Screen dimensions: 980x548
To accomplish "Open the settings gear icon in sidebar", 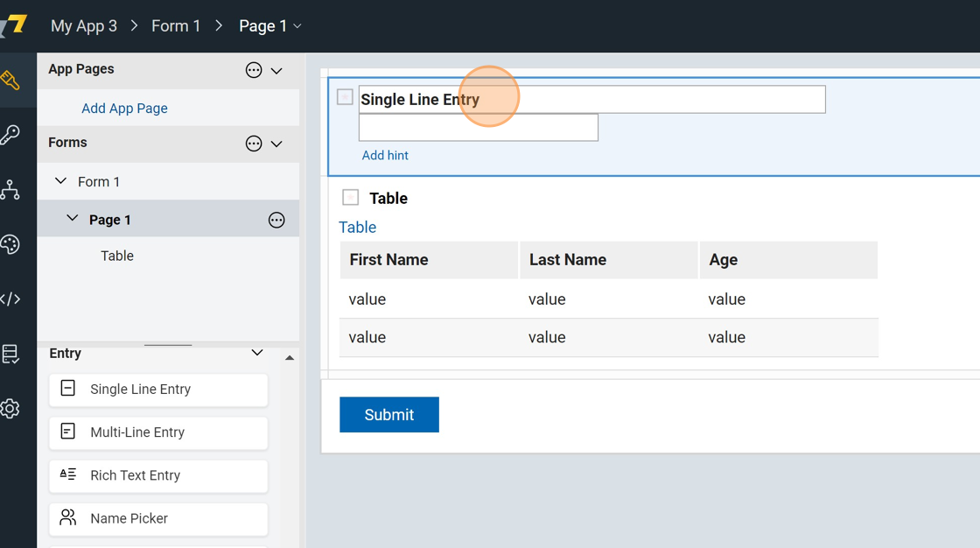I will (10, 408).
